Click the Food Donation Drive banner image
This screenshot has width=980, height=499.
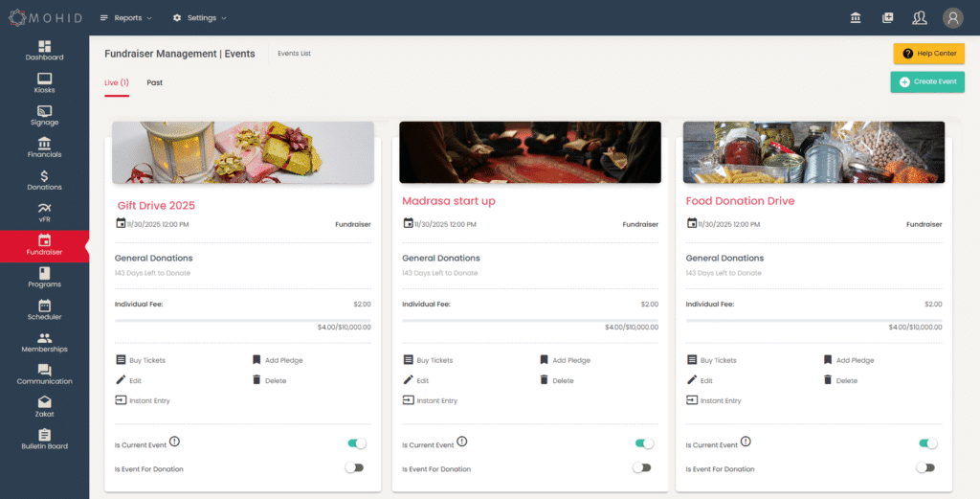[813, 152]
